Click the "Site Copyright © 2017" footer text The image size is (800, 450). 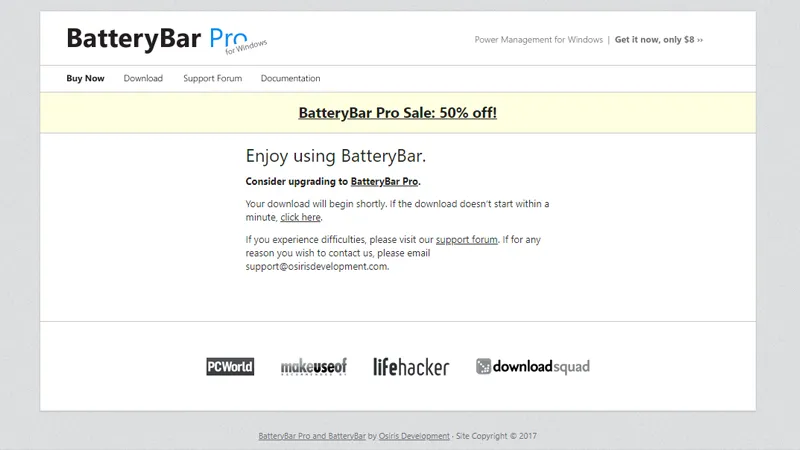click(498, 436)
